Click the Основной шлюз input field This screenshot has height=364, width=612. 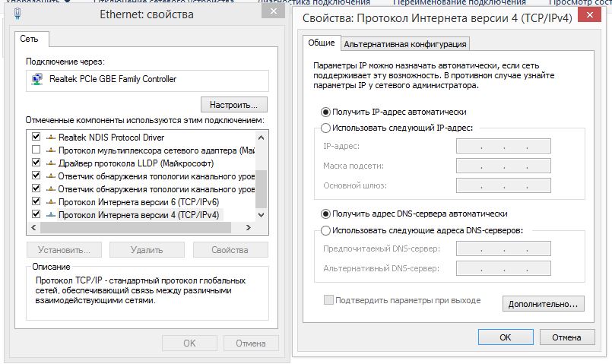pos(503,185)
